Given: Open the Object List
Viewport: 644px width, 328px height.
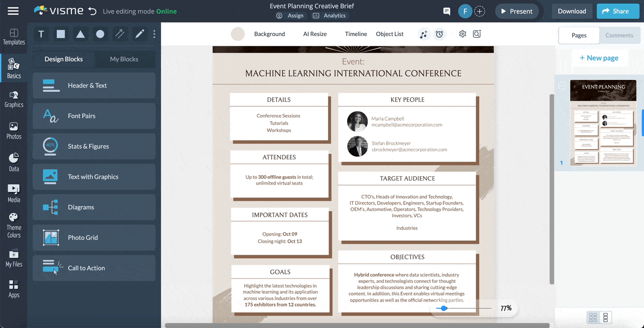Looking at the screenshot, I should click(x=390, y=34).
